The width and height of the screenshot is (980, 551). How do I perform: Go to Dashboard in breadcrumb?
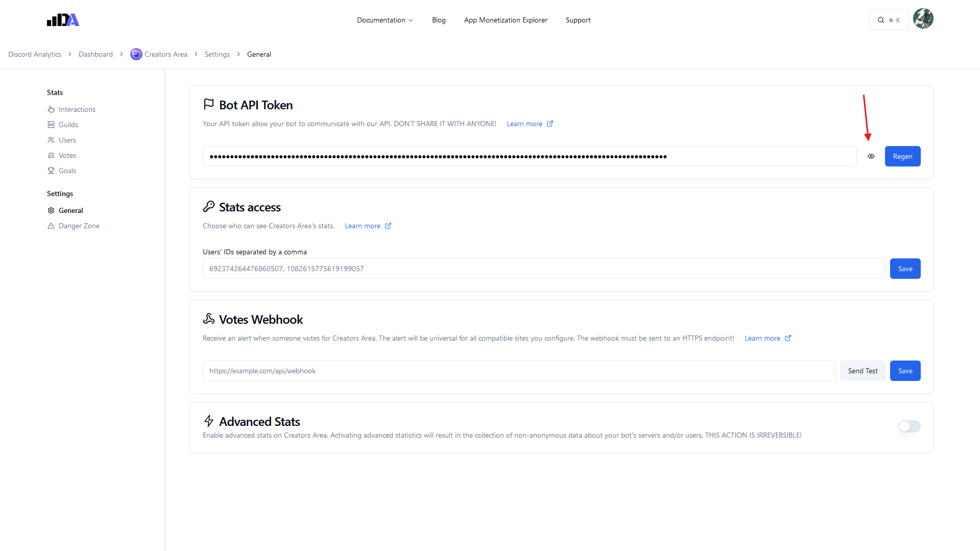[x=95, y=54]
